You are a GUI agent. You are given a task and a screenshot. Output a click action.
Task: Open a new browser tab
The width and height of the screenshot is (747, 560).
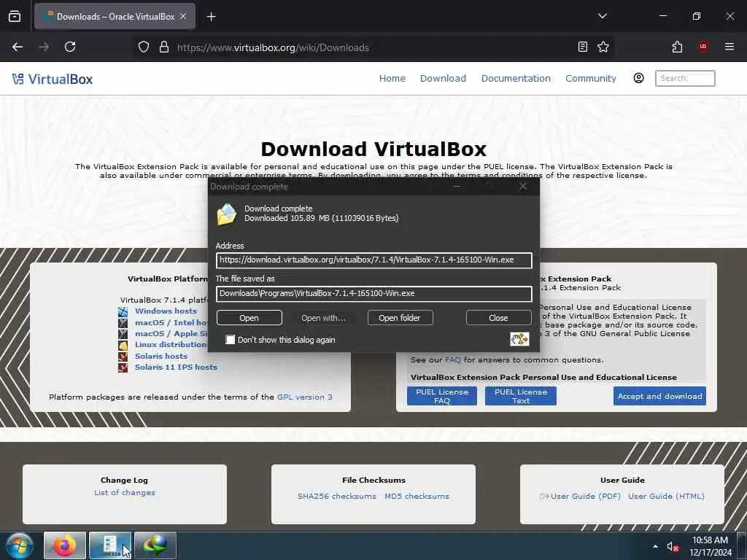211,17
